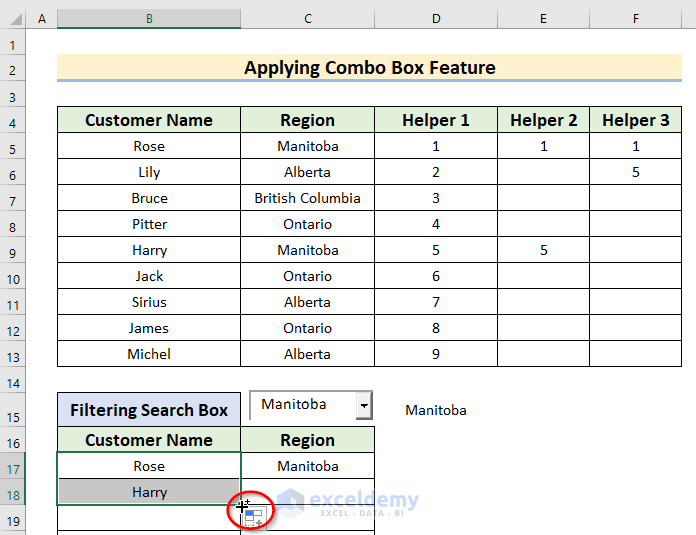This screenshot has width=696, height=535.
Task: Select column F header
Action: [636, 19]
